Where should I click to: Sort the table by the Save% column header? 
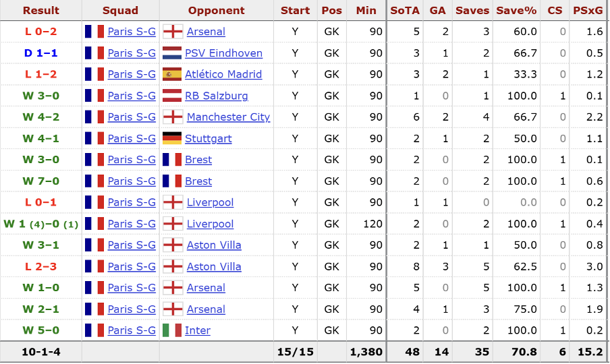516,10
